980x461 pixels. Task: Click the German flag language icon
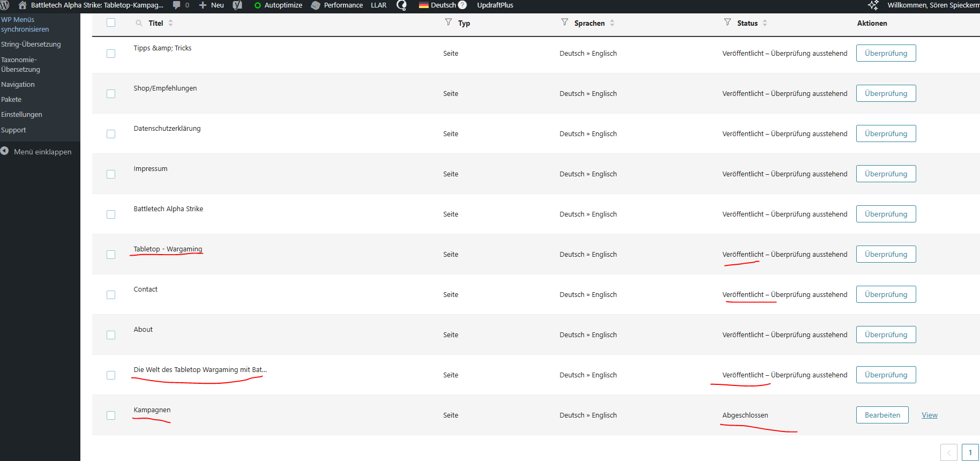(x=423, y=5)
